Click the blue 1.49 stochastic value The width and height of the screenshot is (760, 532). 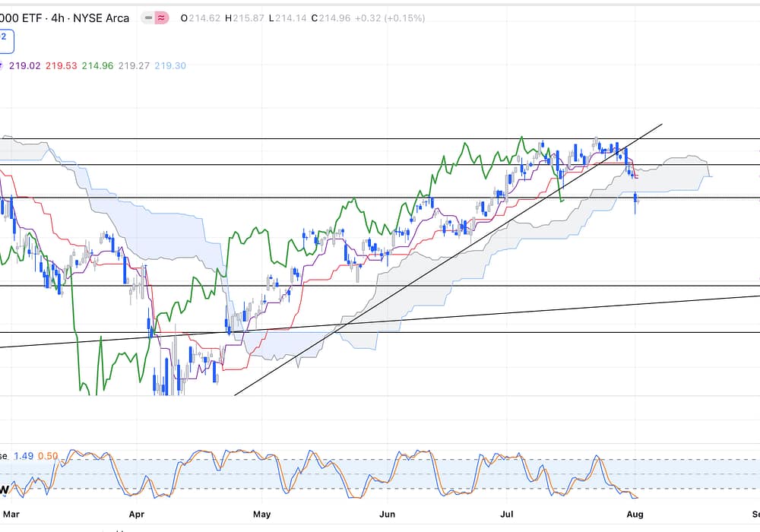click(x=24, y=456)
